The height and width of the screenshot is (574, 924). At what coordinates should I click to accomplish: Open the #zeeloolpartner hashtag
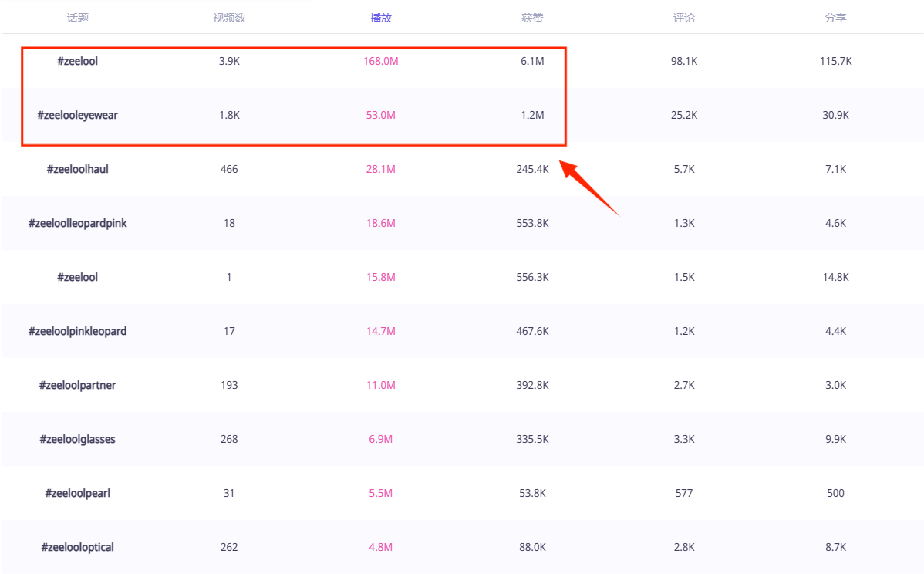[x=78, y=386]
